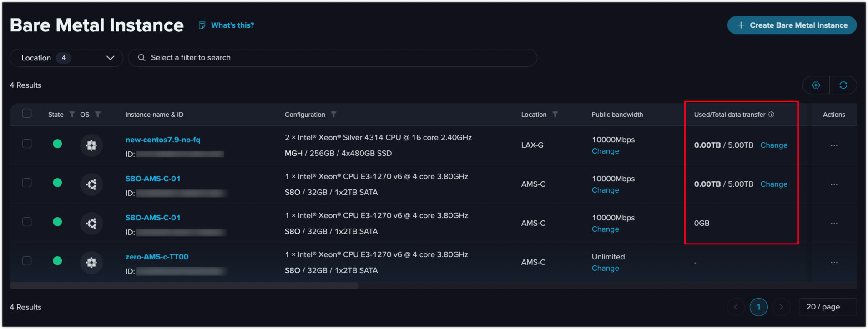Check the zero-AMS-c-TT00 row checkbox
Viewport: 868px width, 329px height.
pos(27,261)
